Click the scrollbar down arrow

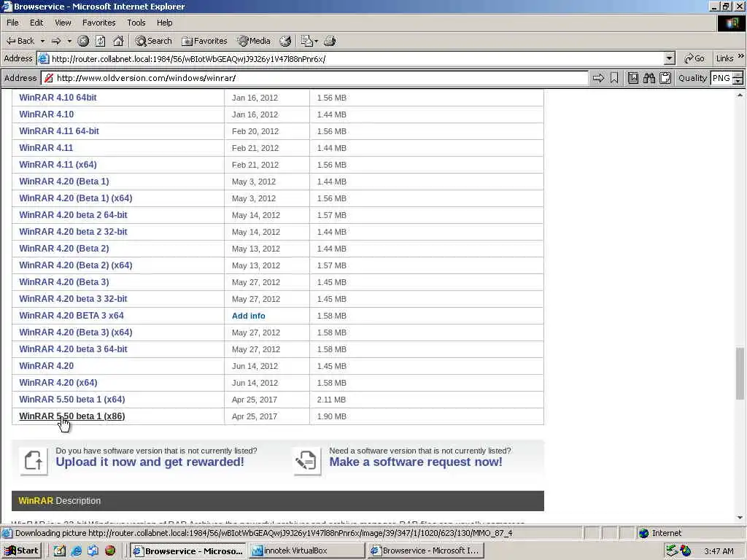pyautogui.click(x=740, y=518)
